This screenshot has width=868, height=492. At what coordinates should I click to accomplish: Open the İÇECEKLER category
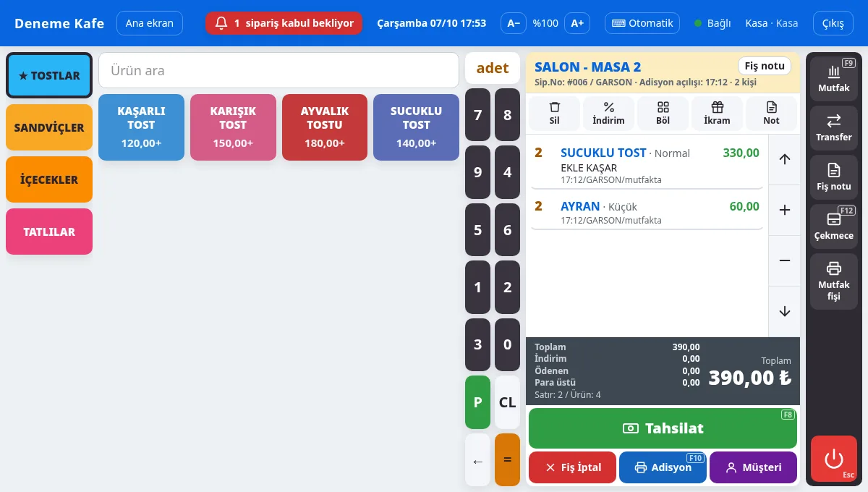tap(49, 179)
